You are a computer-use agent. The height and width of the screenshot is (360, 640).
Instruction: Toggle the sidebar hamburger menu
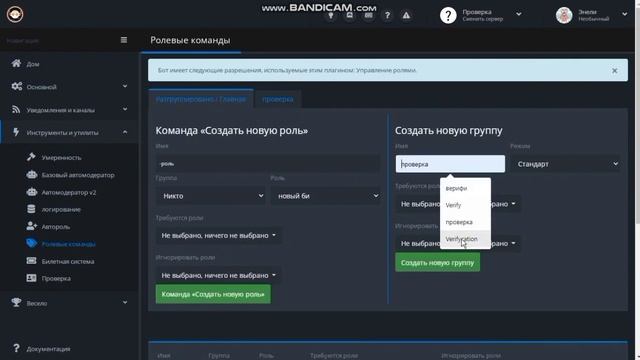(x=124, y=40)
